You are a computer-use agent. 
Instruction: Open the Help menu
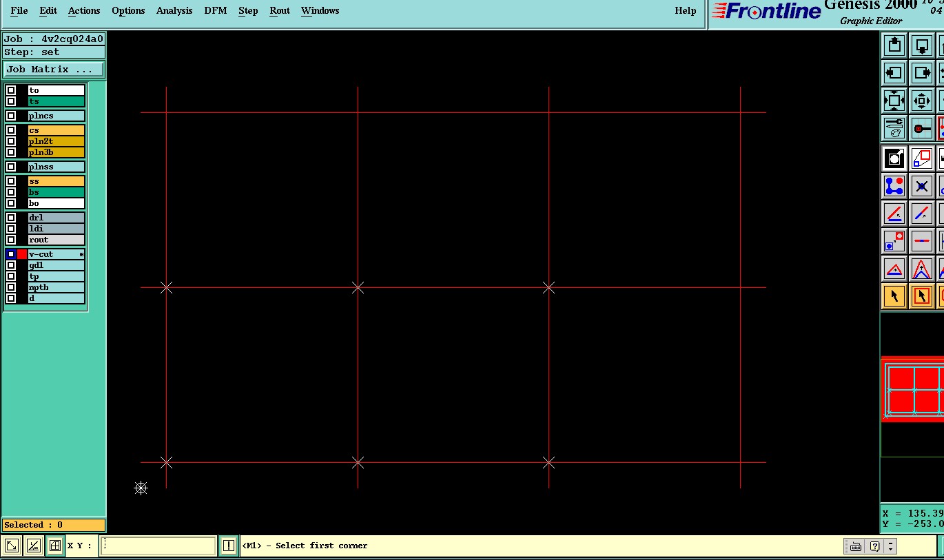(x=686, y=10)
